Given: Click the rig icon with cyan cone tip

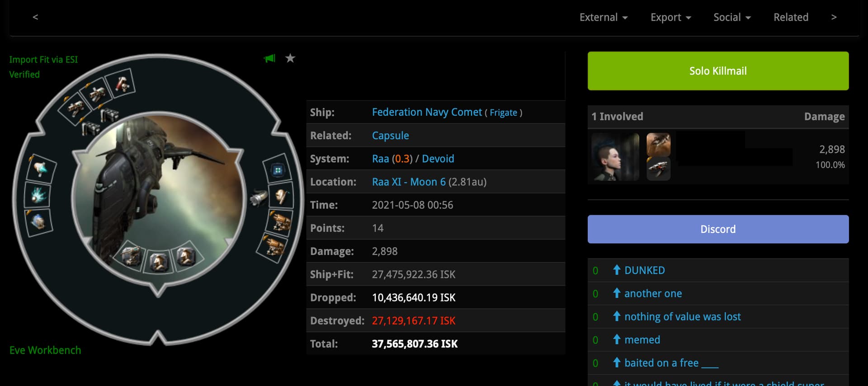Looking at the screenshot, I should (x=40, y=169).
